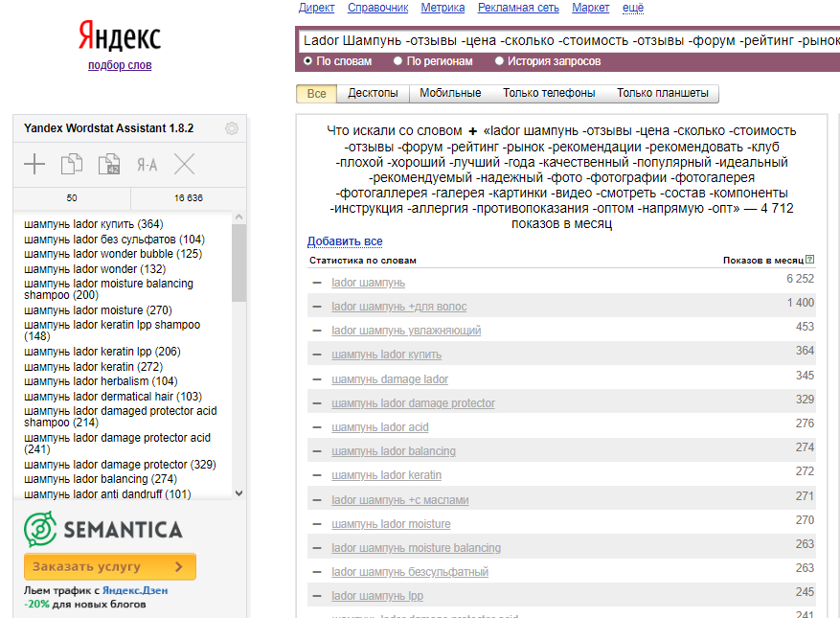
Task: Click the help icon next to 'Показов в месяц'
Action: click(x=810, y=260)
